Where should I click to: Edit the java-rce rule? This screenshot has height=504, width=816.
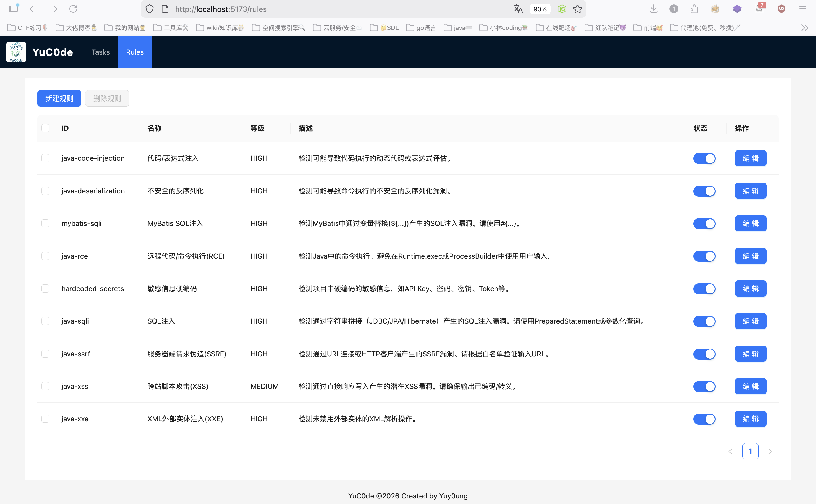[750, 256]
